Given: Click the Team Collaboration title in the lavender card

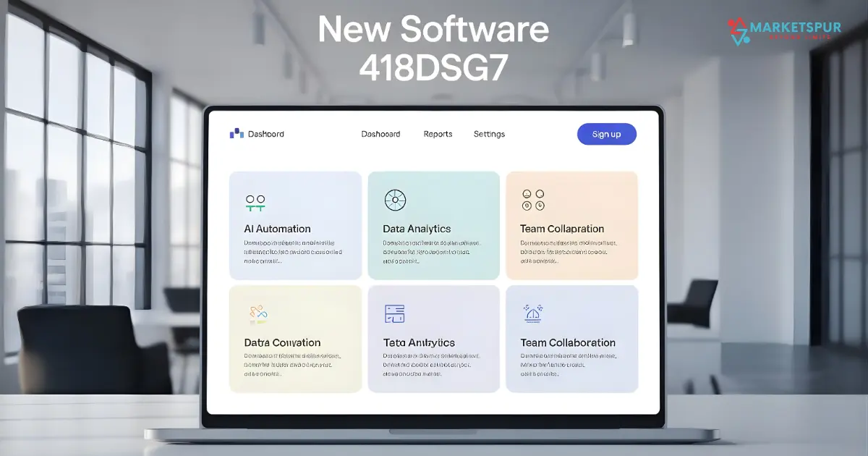Looking at the screenshot, I should [568, 342].
